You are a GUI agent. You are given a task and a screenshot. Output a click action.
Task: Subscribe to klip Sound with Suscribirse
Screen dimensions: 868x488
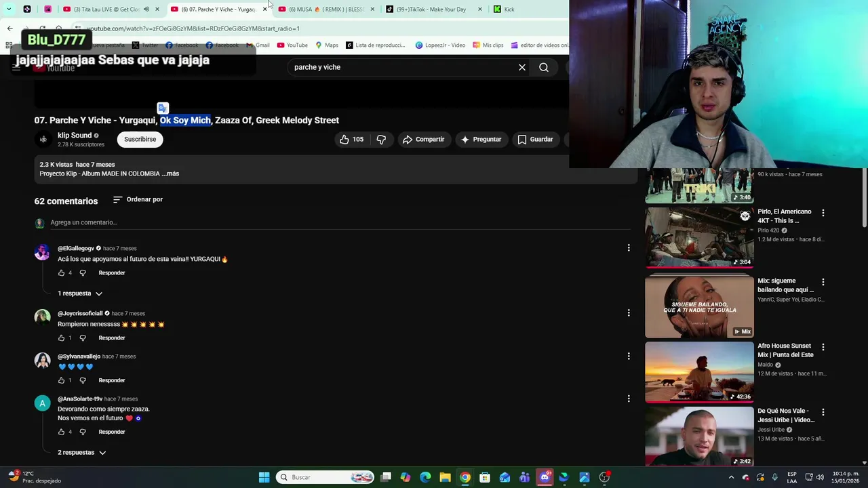(140, 139)
